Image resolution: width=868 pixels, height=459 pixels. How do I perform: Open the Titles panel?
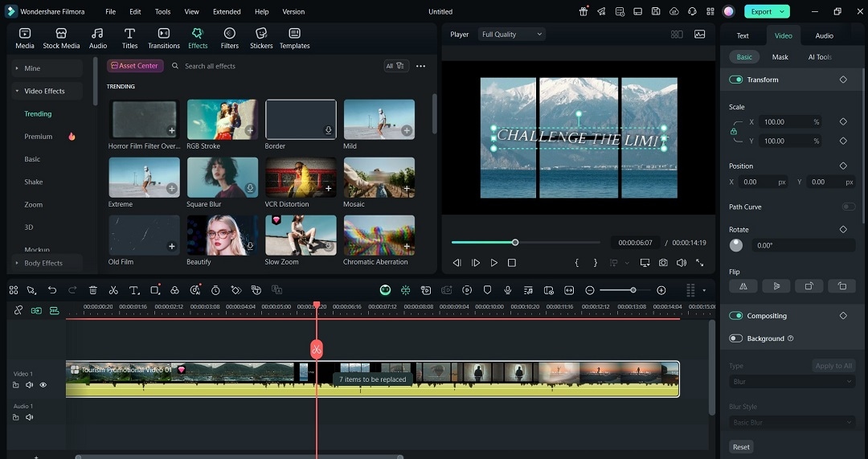tap(129, 39)
